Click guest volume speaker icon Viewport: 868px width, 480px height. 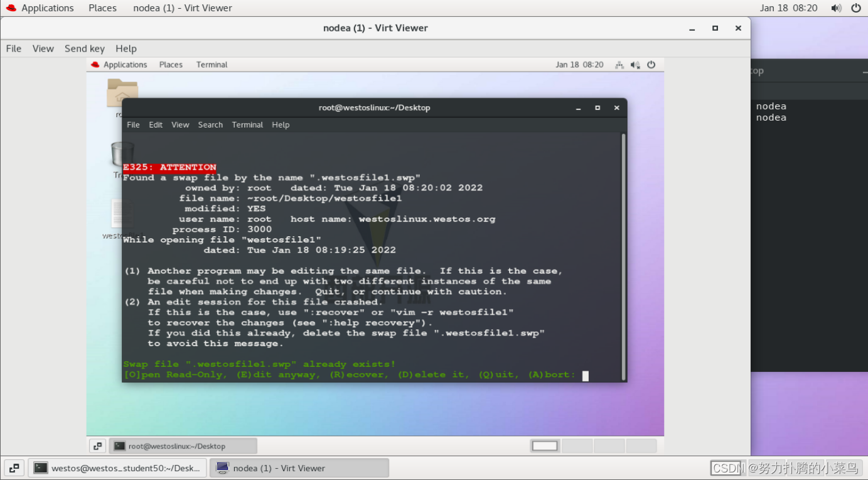[635, 65]
